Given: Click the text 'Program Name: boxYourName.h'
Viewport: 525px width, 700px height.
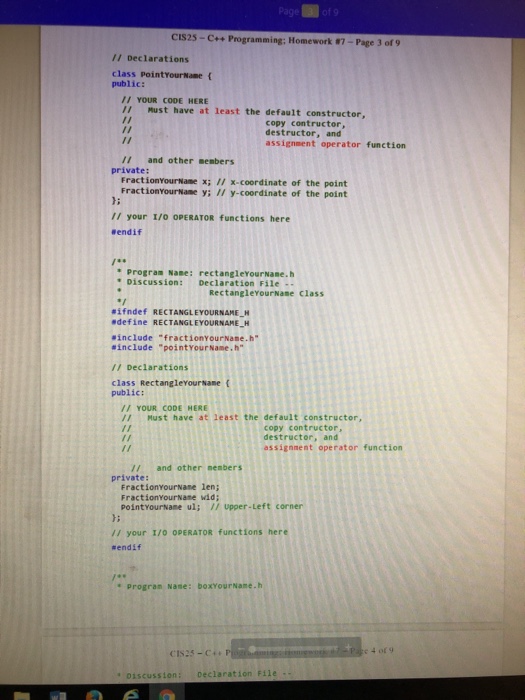Looking at the screenshot, I should (x=195, y=586).
